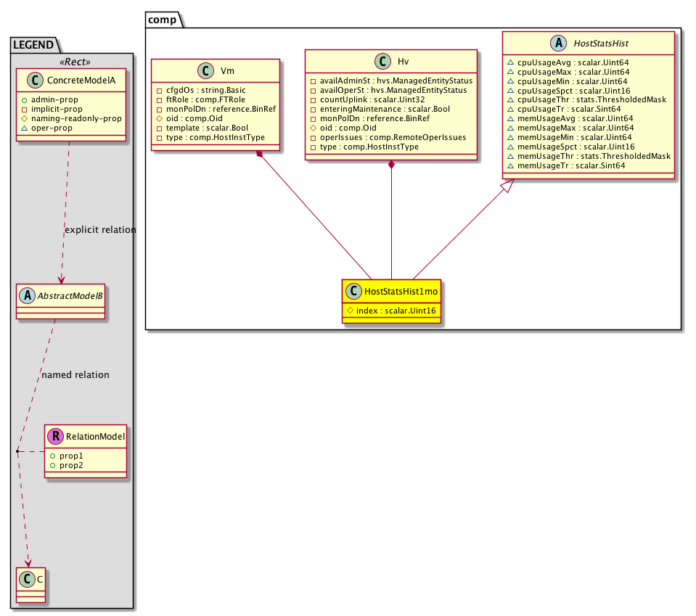Click the "named relation" label
This screenshot has width=696, height=616.
(x=75, y=375)
